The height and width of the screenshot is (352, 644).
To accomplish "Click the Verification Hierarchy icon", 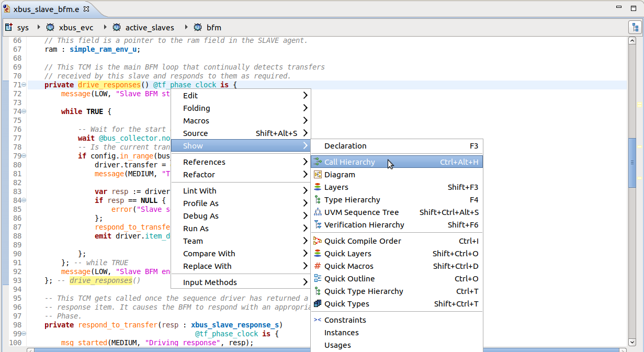I will click(x=318, y=225).
